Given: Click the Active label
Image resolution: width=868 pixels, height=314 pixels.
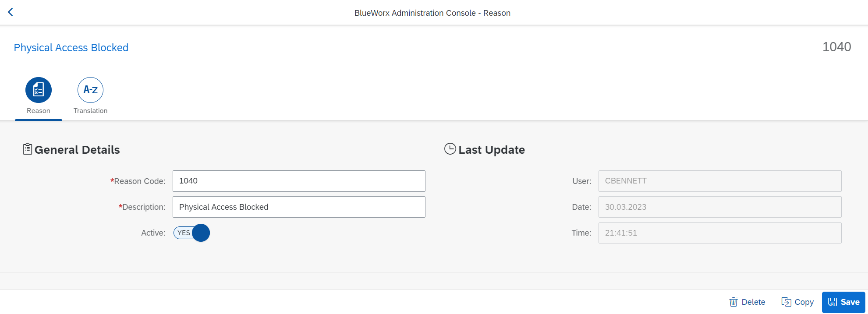Looking at the screenshot, I should pyautogui.click(x=153, y=233).
